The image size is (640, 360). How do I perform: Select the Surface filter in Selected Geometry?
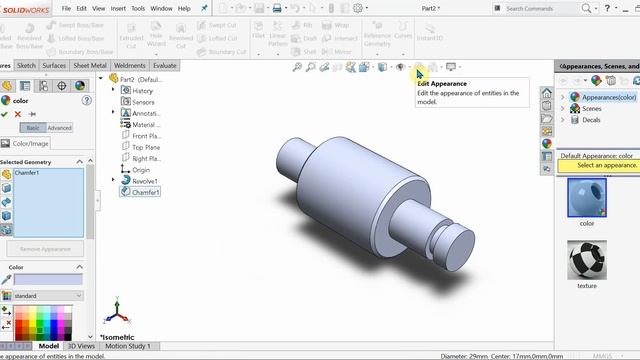click(x=6, y=202)
